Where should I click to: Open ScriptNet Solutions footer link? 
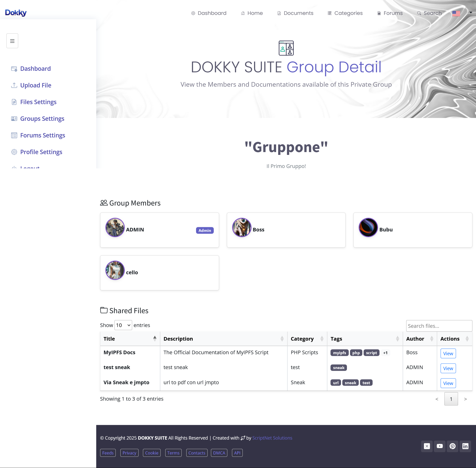point(272,438)
